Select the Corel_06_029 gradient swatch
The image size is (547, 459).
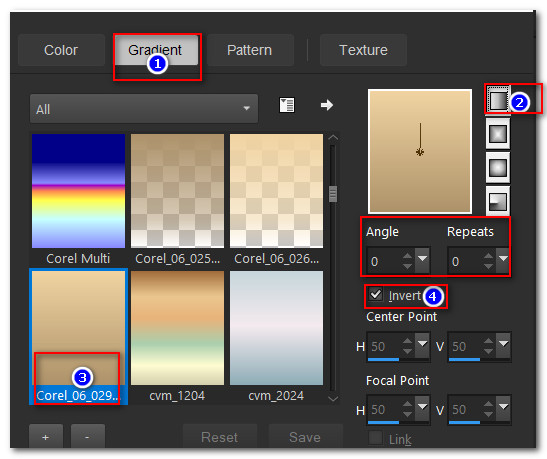78,328
